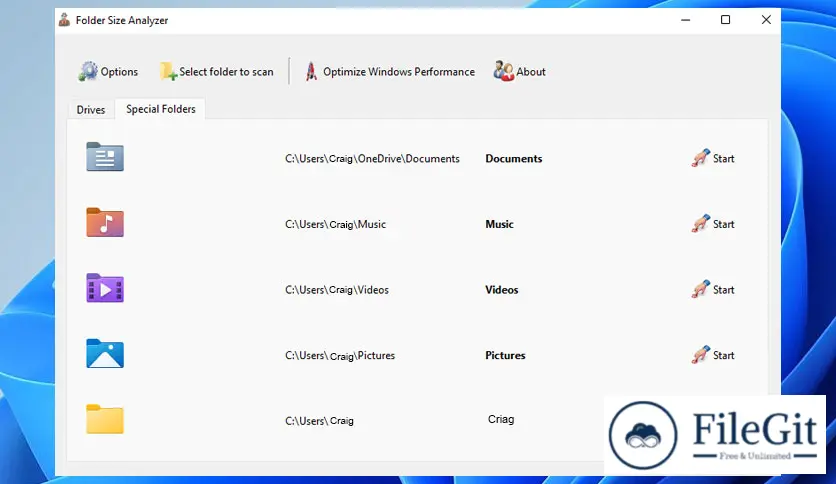Maximize the Folder Size Analyzer window
Screen dimensions: 836x484
(x=726, y=20)
